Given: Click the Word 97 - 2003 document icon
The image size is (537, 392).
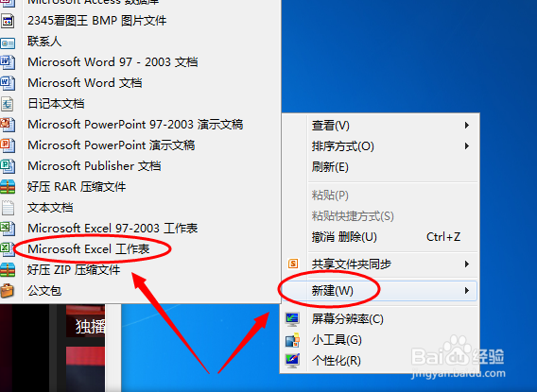Looking at the screenshot, I should [8, 62].
